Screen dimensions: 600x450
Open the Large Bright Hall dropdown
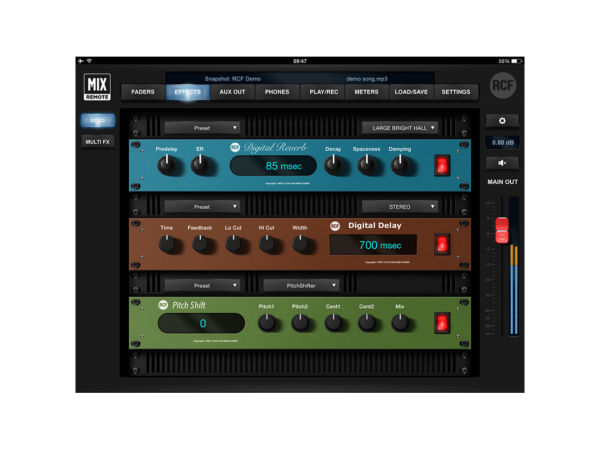pos(400,128)
